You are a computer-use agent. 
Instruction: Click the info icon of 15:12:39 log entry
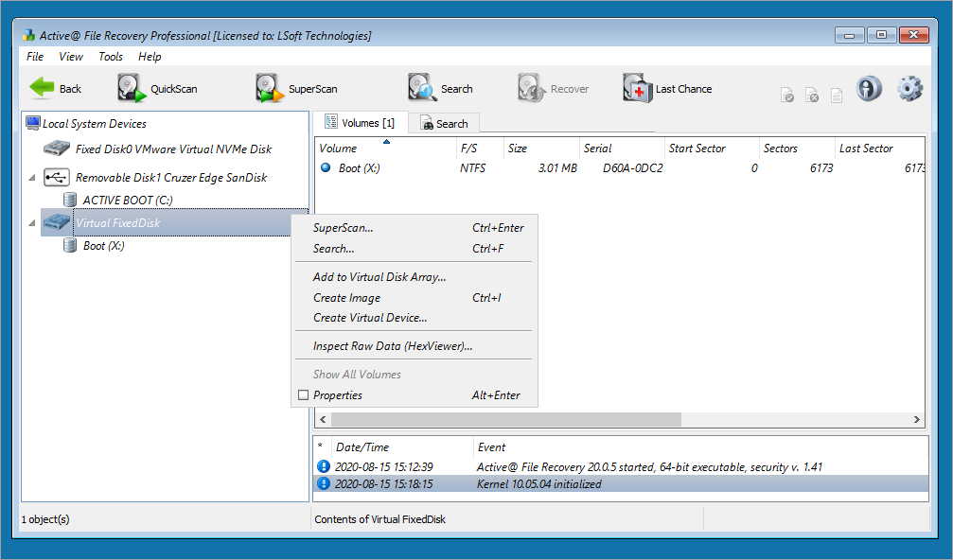[324, 466]
